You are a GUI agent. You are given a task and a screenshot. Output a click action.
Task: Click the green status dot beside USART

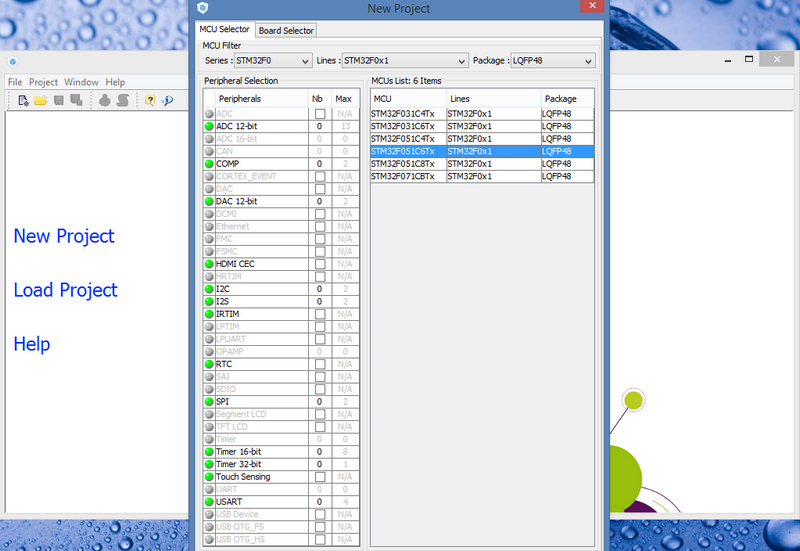point(209,502)
